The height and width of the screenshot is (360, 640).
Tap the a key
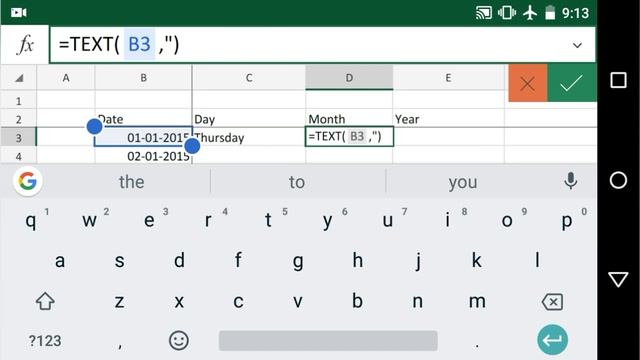pyautogui.click(x=60, y=260)
